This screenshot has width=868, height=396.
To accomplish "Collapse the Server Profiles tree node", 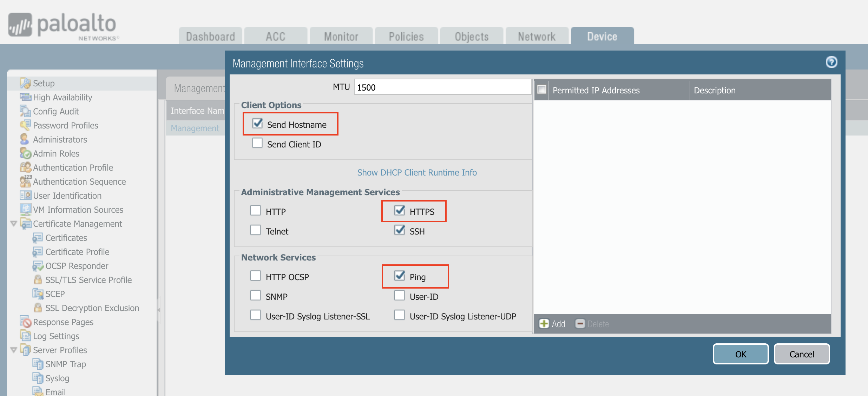I will click(x=14, y=350).
